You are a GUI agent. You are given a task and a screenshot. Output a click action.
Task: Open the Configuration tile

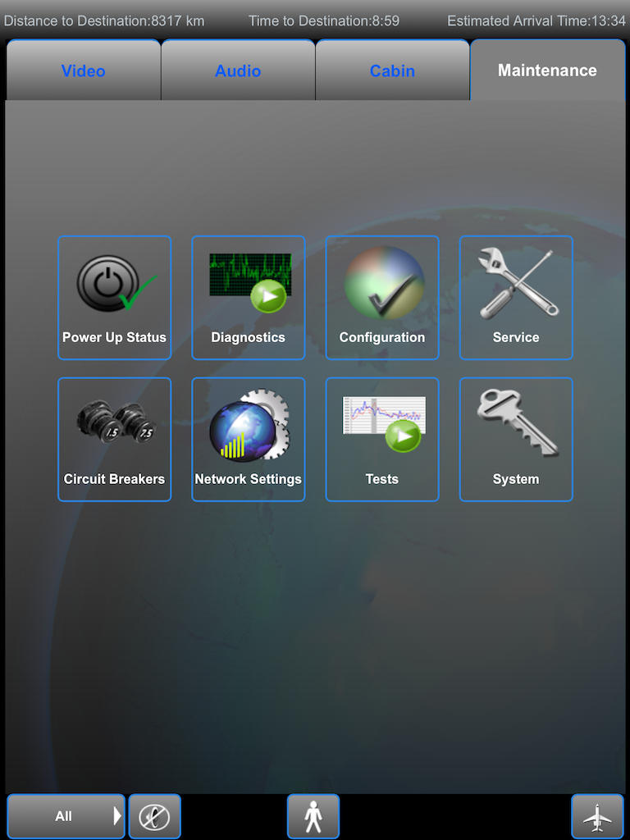[382, 298]
